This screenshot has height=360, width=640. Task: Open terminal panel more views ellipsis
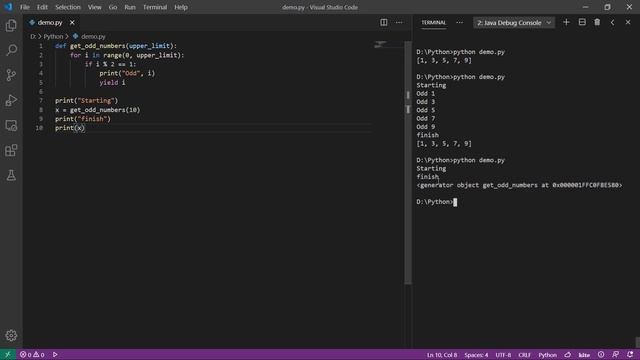pos(460,22)
